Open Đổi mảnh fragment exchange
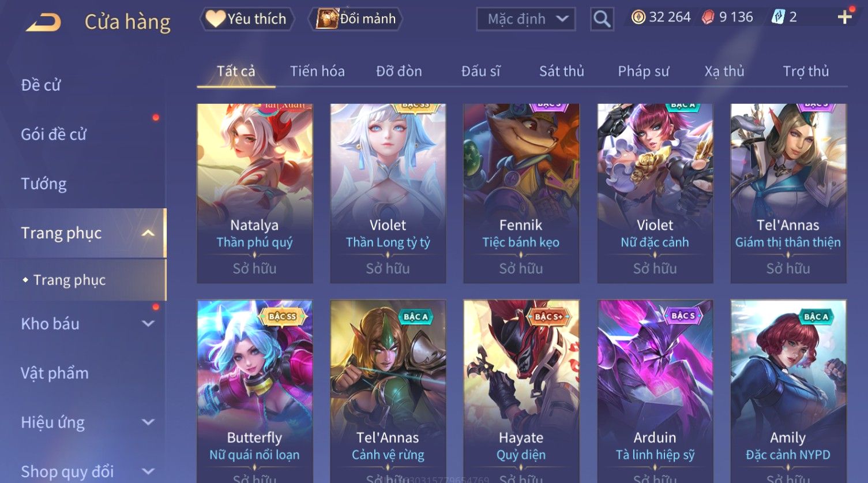 pyautogui.click(x=356, y=19)
